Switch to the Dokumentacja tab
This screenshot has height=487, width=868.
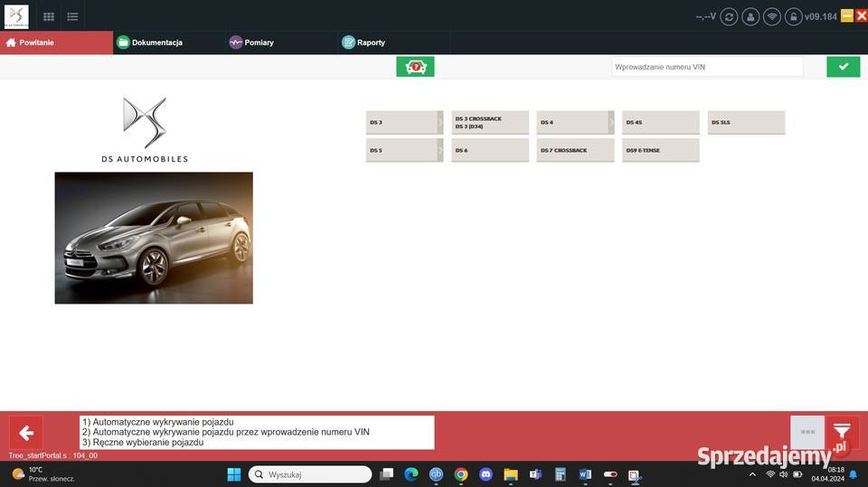point(169,42)
